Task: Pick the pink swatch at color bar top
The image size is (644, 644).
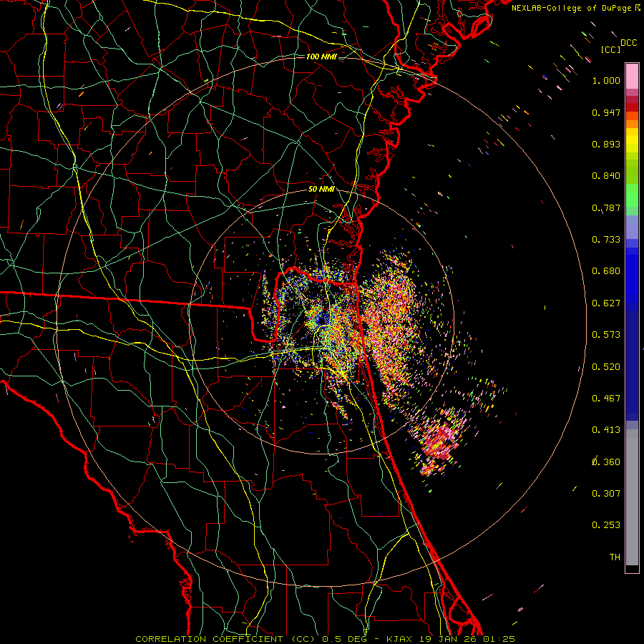Action: click(632, 76)
